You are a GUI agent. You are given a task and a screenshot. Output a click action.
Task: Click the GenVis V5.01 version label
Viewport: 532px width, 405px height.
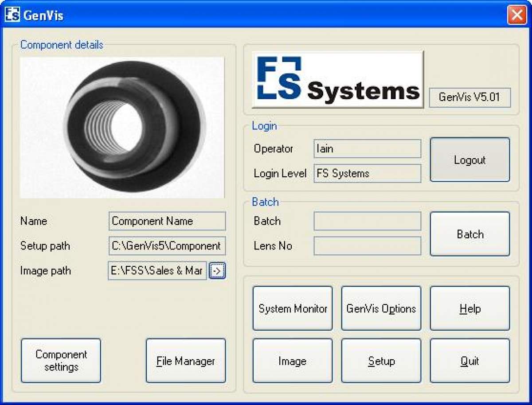pyautogui.click(x=470, y=97)
